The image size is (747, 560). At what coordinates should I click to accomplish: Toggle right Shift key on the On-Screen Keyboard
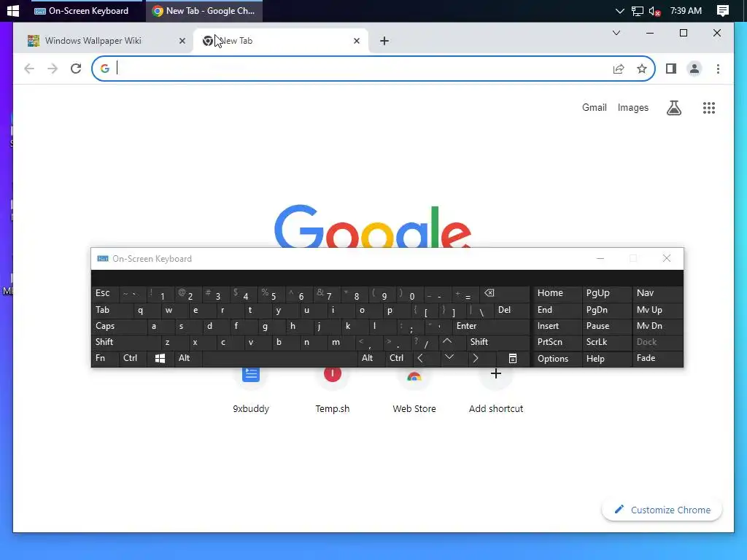[498, 342]
